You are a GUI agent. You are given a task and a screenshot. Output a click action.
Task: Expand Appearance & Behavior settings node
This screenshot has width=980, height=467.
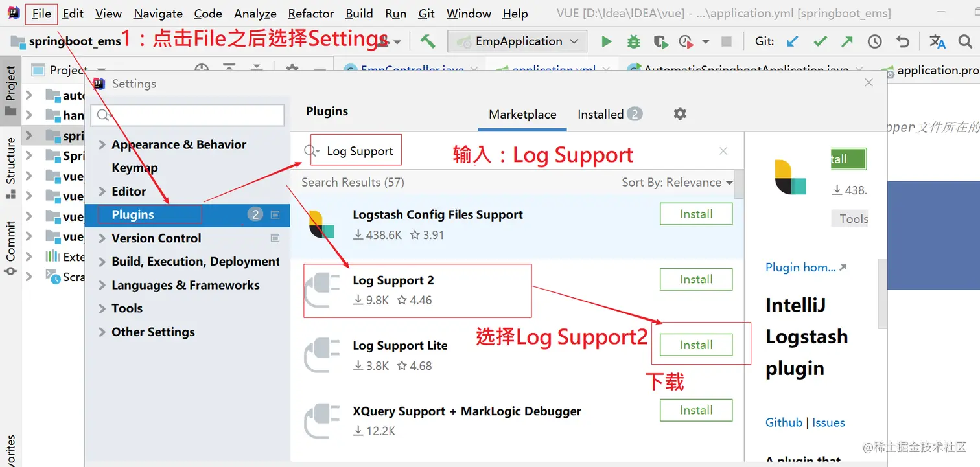click(x=102, y=145)
